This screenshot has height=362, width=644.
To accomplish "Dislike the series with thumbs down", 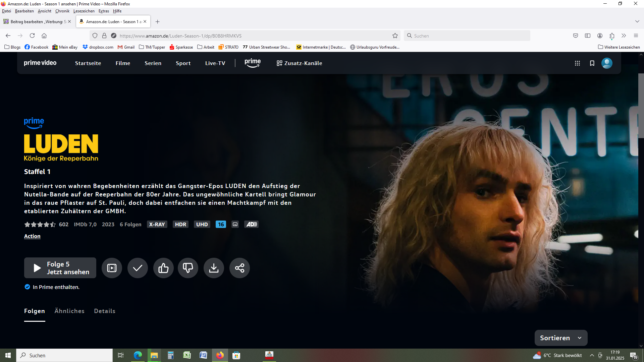I will pyautogui.click(x=188, y=268).
